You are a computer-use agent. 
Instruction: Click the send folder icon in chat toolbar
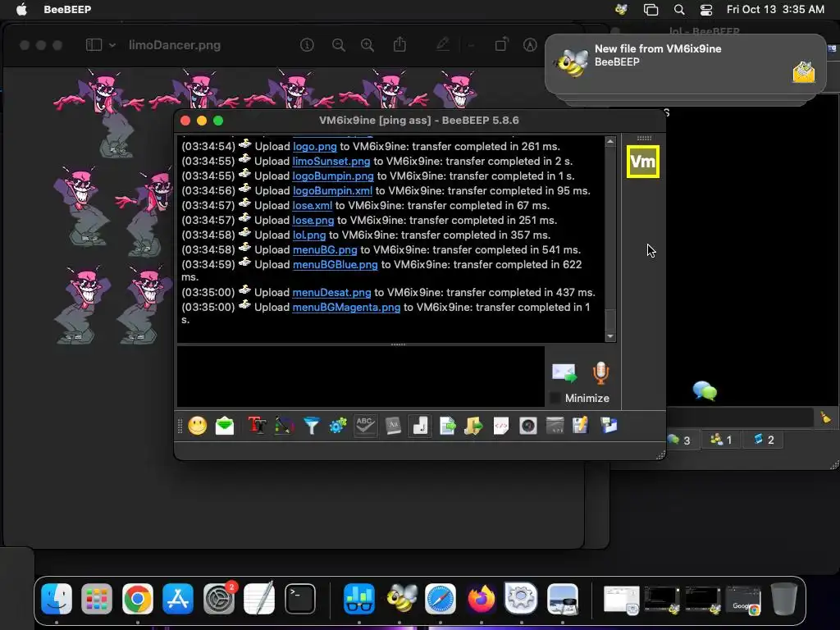coord(473,426)
